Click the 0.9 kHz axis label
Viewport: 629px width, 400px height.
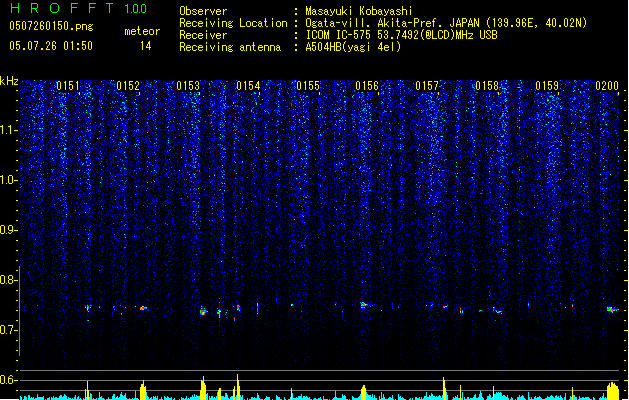point(8,230)
